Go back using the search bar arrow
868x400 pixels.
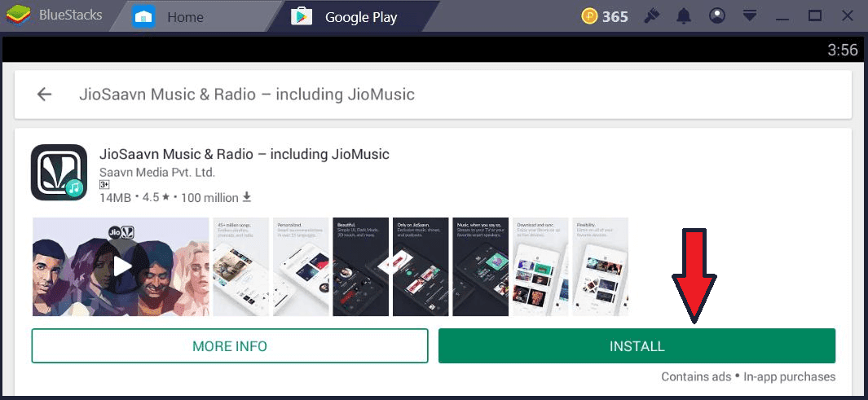[x=44, y=94]
